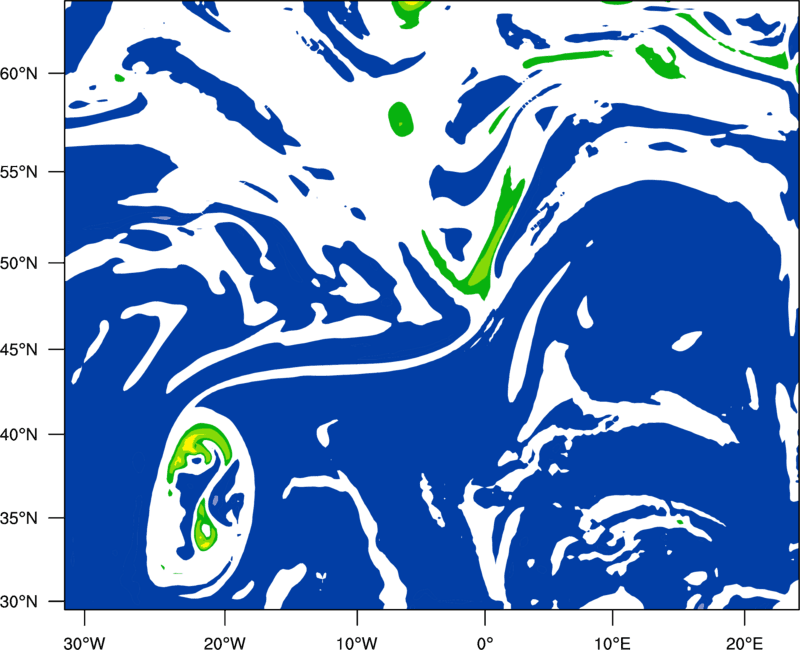Screen dimensions: 800x650
Task: Select the 20°E longitude label
Action: pos(744,643)
